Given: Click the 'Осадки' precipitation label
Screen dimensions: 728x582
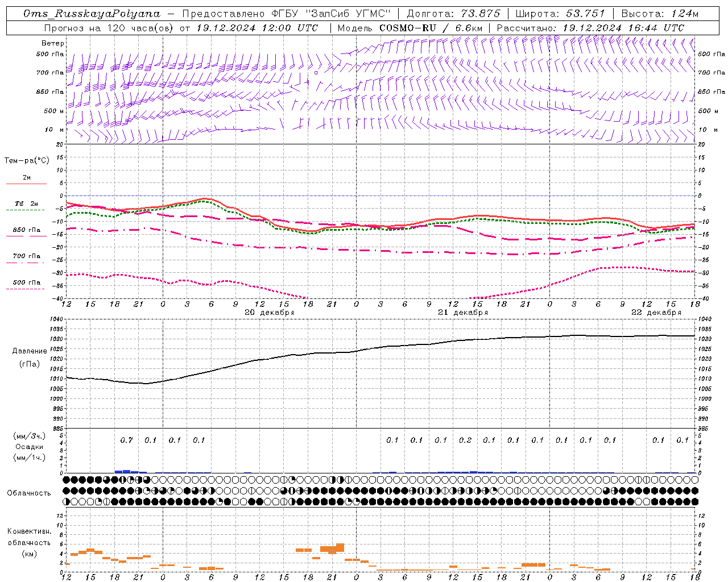Looking at the screenshot, I should (x=29, y=447).
